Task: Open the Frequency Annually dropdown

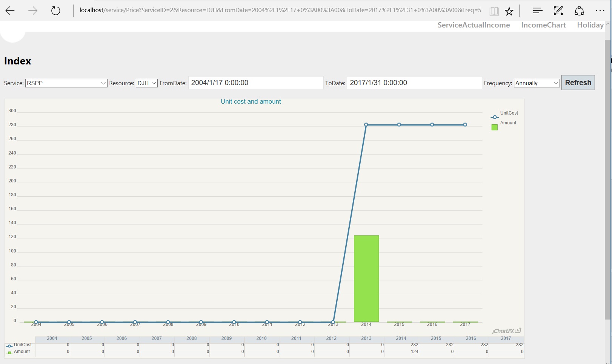Action: pos(536,83)
